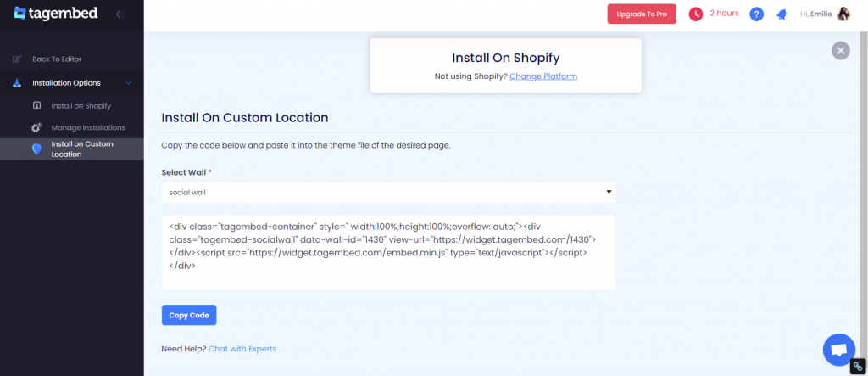This screenshot has width=868, height=376.
Task: Open Installation Options menu
Action: point(66,83)
